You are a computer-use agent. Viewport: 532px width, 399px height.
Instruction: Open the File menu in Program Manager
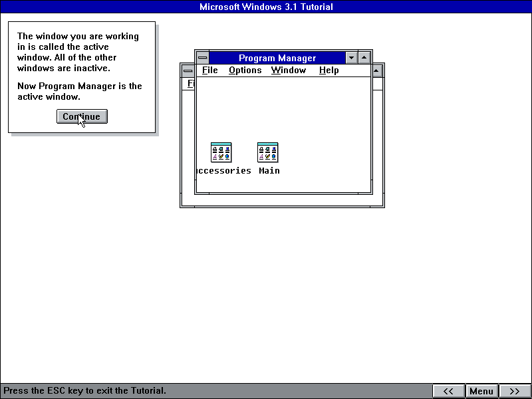[x=209, y=70]
